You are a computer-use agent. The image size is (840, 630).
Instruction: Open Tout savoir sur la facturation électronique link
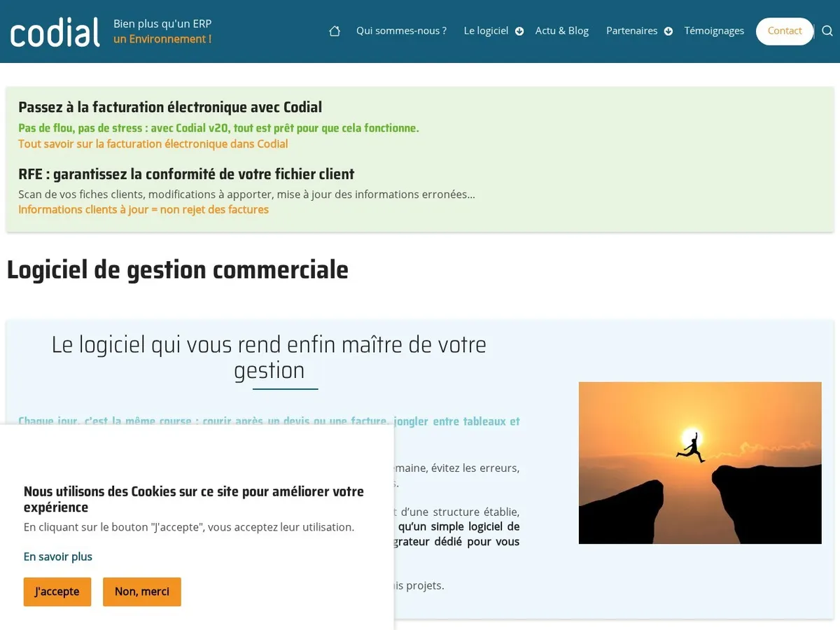tap(153, 143)
